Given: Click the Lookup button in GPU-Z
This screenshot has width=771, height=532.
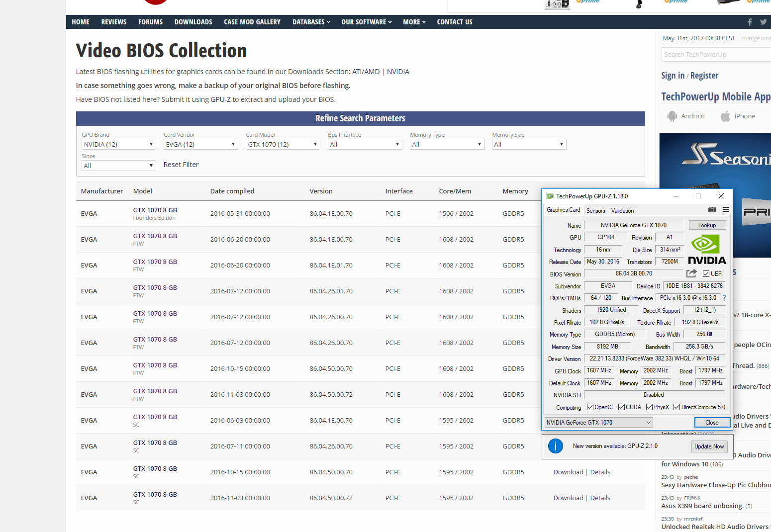Looking at the screenshot, I should point(707,225).
